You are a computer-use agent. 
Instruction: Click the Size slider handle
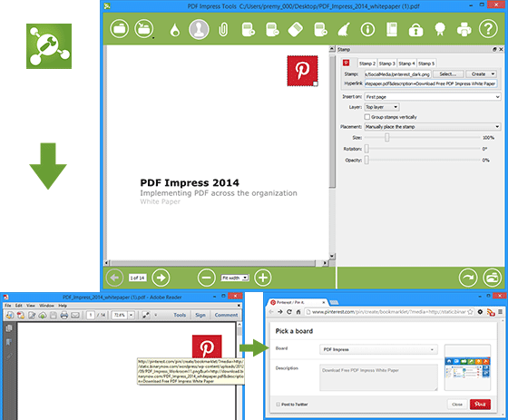coord(386,138)
